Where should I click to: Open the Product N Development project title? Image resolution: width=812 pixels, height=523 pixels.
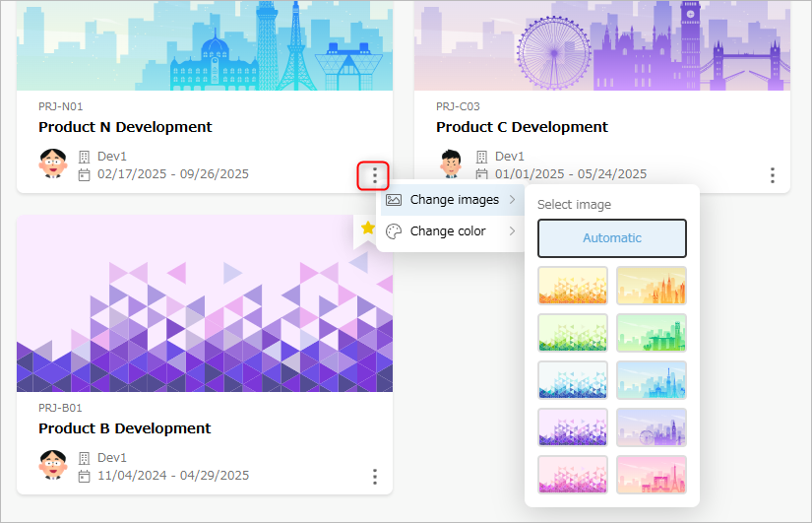tap(125, 127)
